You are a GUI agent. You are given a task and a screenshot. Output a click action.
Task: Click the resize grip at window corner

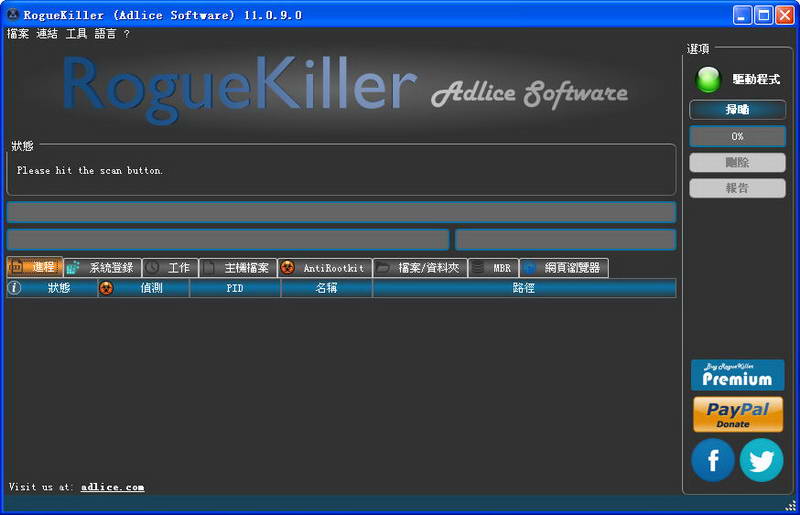click(790, 506)
